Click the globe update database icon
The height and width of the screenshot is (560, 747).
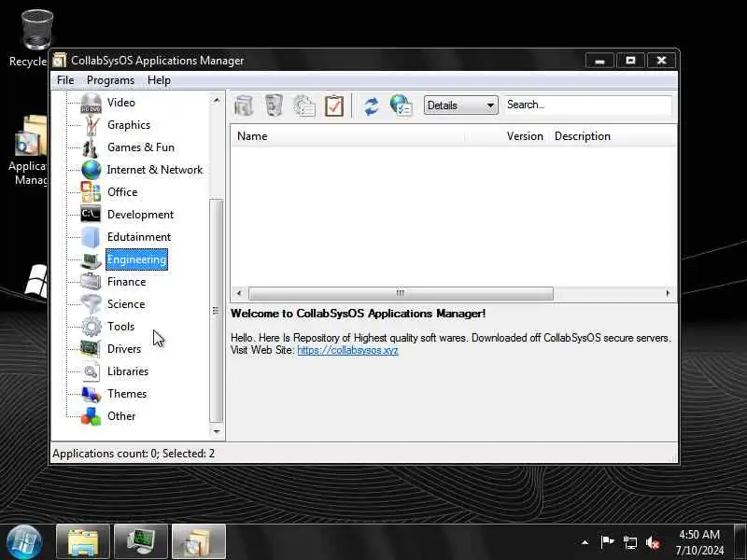click(x=401, y=105)
